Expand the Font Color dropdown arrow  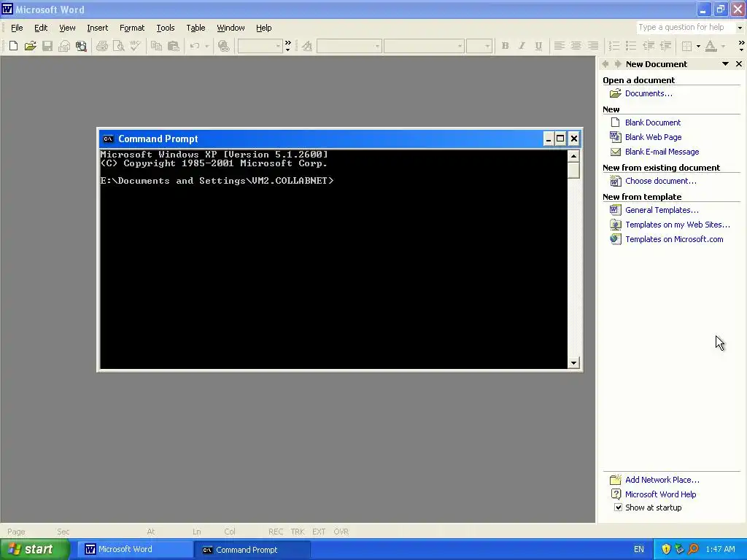click(723, 46)
